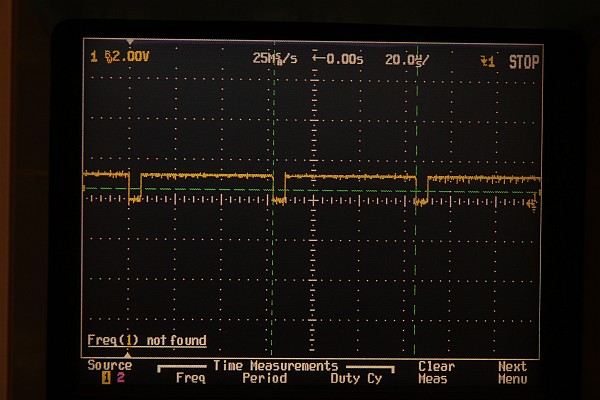Select channel 2 as measurement source

[x=122, y=378]
